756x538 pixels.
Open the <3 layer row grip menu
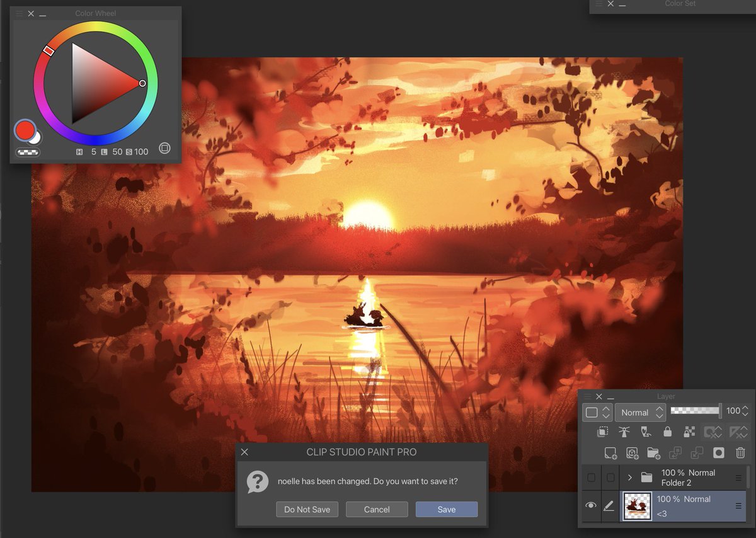(738, 505)
